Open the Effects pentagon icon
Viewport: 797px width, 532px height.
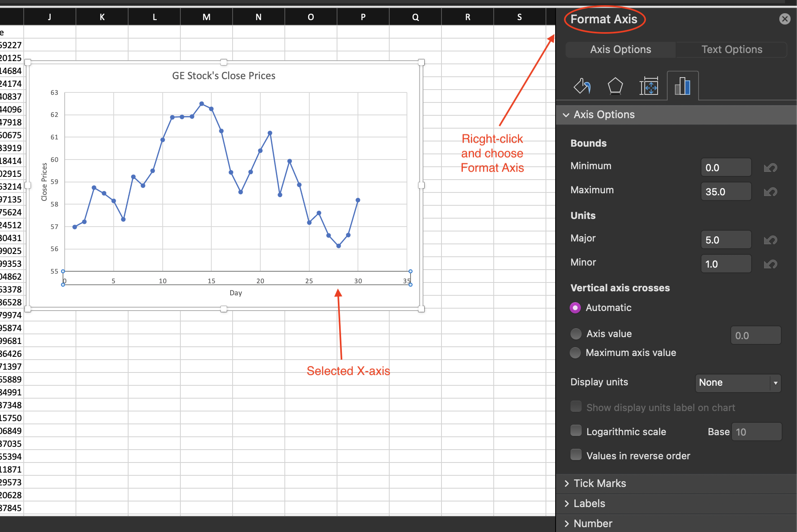[x=615, y=86]
